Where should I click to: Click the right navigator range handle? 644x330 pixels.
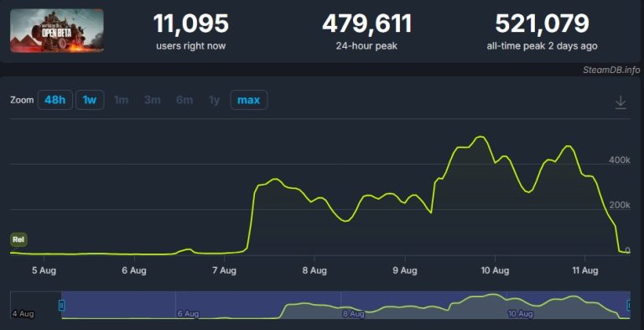(629, 306)
